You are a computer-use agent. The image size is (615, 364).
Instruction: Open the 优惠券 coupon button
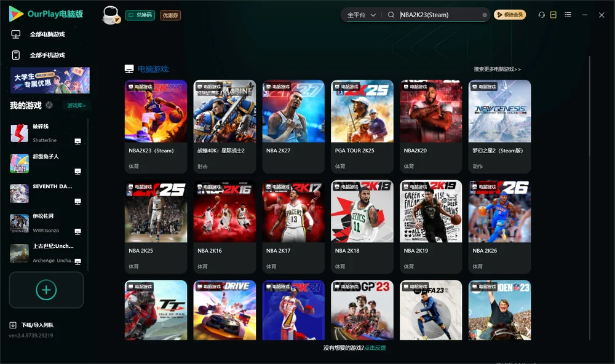click(x=170, y=15)
